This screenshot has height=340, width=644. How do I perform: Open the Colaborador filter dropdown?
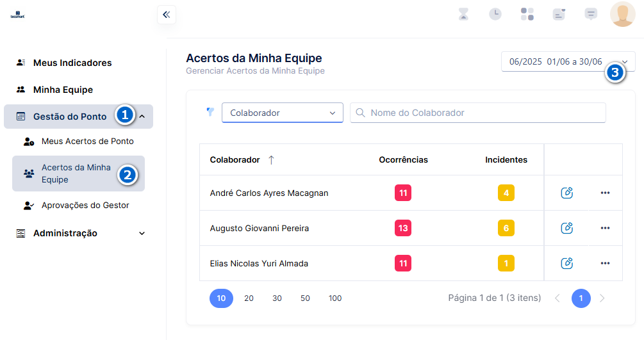[283, 113]
